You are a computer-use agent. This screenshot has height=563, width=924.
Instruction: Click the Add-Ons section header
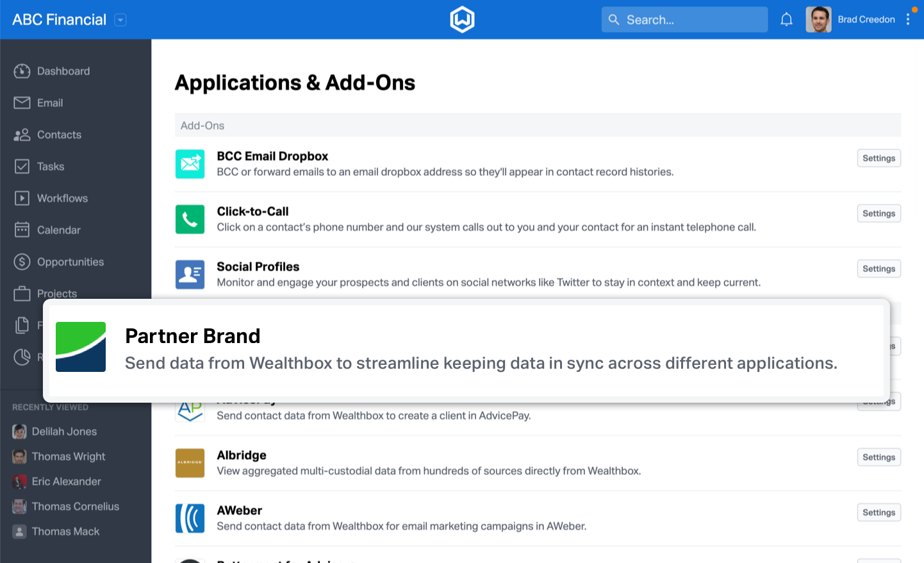tap(538, 126)
